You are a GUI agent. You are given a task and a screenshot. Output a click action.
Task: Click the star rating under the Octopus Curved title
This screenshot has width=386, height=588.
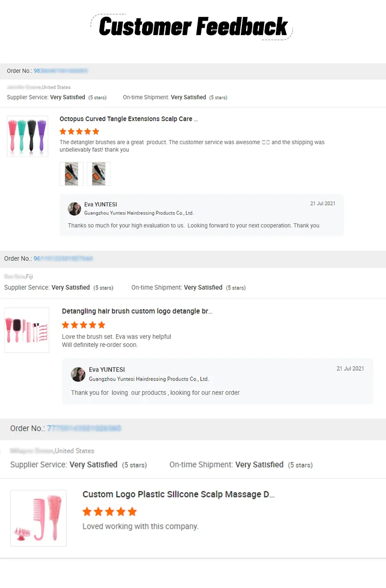click(x=79, y=132)
